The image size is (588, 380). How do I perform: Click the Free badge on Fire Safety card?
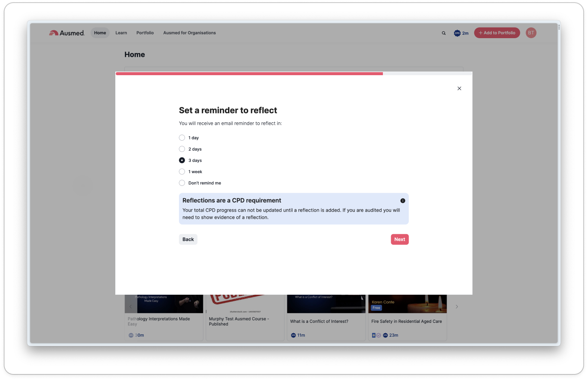click(x=377, y=308)
